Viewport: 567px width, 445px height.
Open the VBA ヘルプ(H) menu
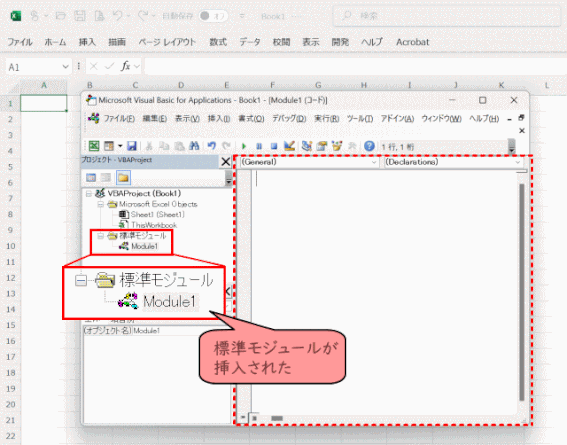click(484, 119)
